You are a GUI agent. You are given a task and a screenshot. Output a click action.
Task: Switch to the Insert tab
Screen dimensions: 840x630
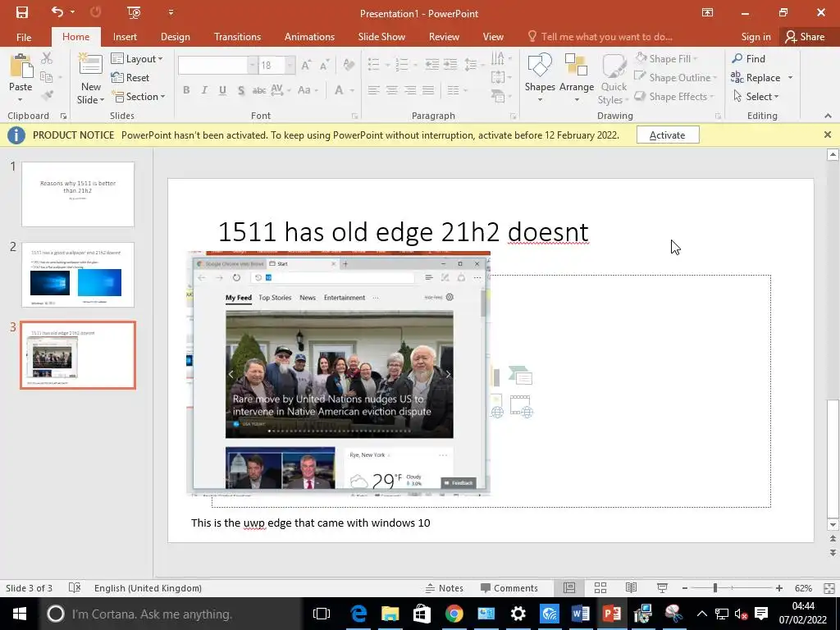pos(125,36)
